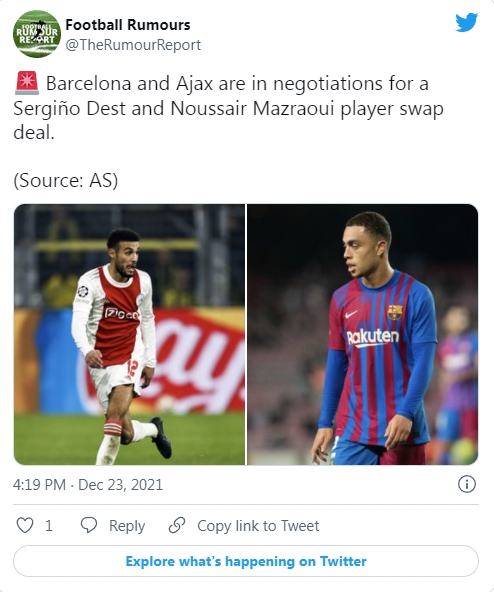Like the tweet with the heart icon
This screenshot has height=592, width=494.
(x=25, y=526)
